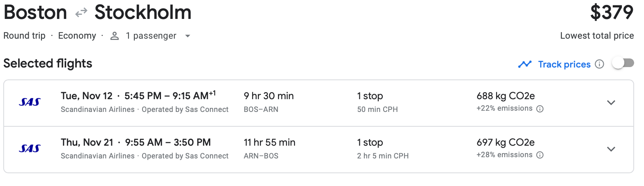Click the 2 hr 5 min CPH layover

383,156
